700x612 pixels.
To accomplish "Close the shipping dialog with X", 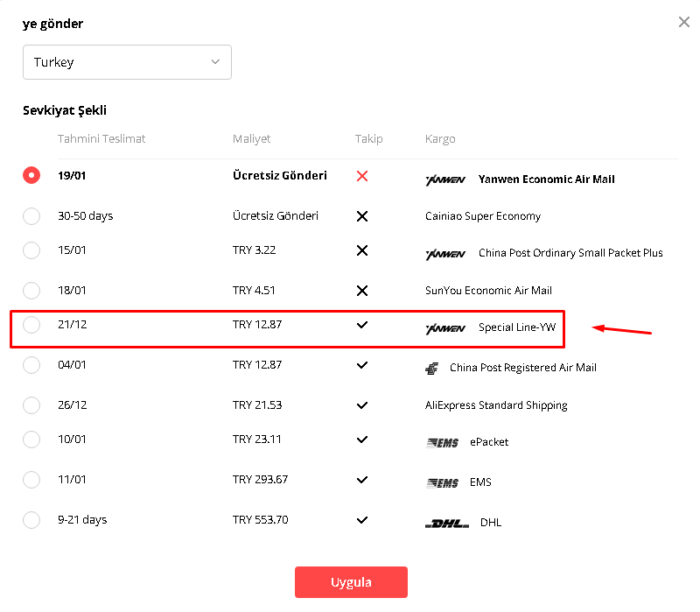I will tap(684, 22).
